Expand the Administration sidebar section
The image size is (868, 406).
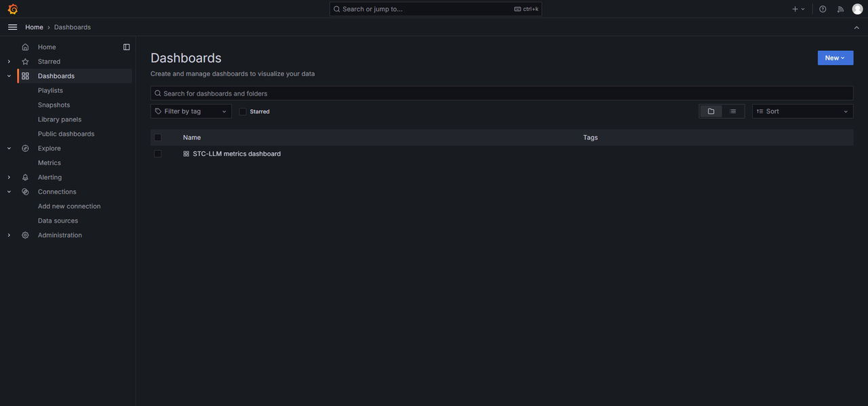pos(9,236)
